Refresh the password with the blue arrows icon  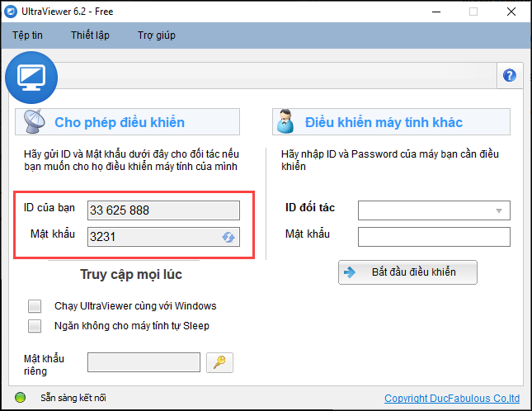(x=228, y=237)
